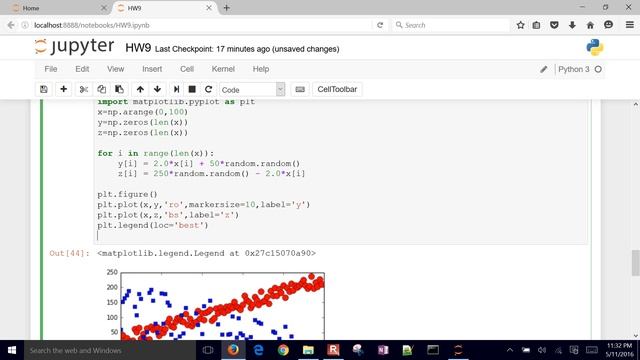Insert cell below with the plus icon

63,89
